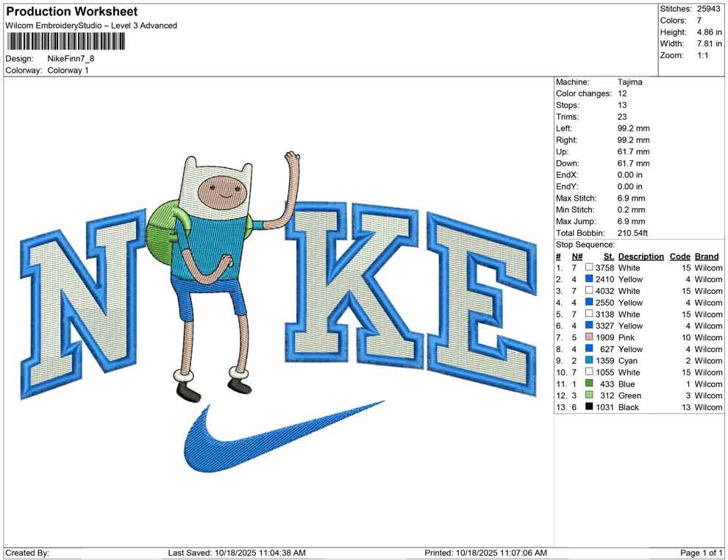The width and height of the screenshot is (728, 560).
Task: Click the EndX value "0.00 in"
Action: tap(630, 174)
